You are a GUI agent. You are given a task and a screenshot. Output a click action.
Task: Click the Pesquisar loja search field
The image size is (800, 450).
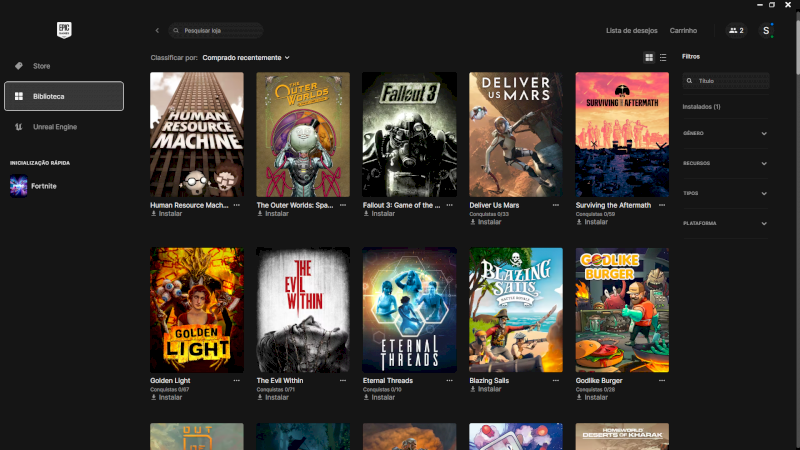(x=220, y=31)
